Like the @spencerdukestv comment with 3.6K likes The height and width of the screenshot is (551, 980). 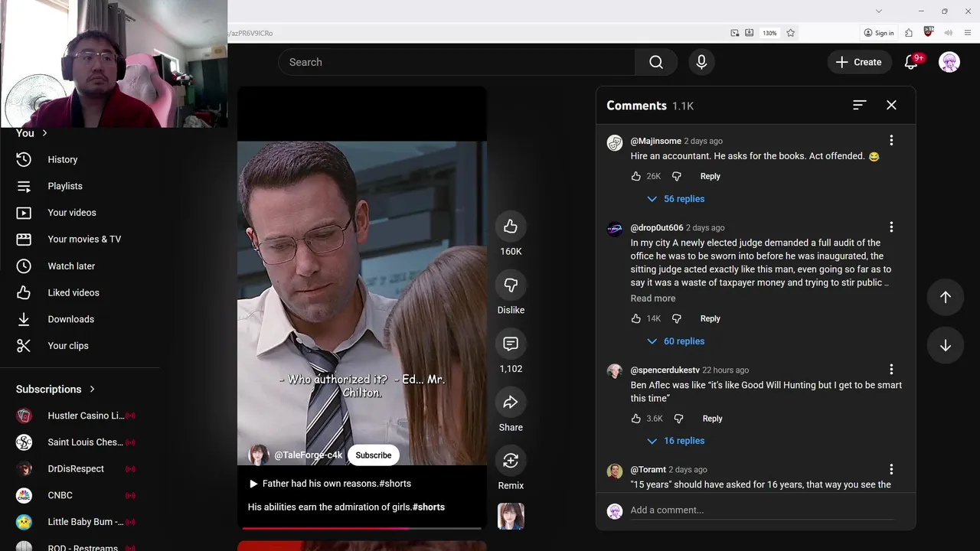pyautogui.click(x=635, y=419)
